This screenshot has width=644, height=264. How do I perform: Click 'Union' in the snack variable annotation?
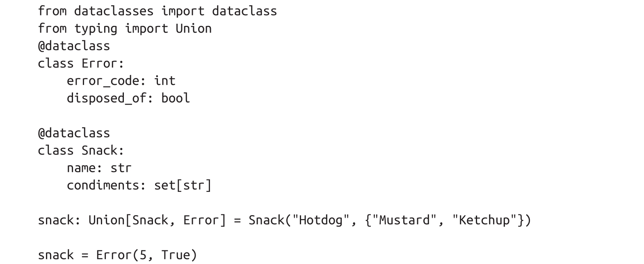107,220
